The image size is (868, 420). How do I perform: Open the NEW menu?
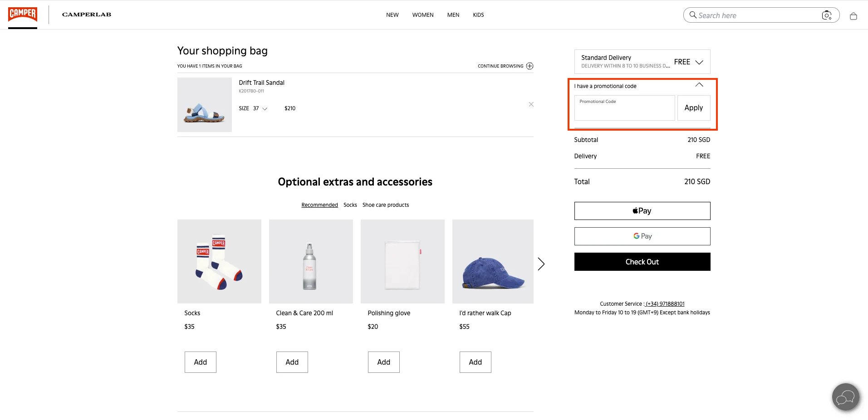pos(392,15)
